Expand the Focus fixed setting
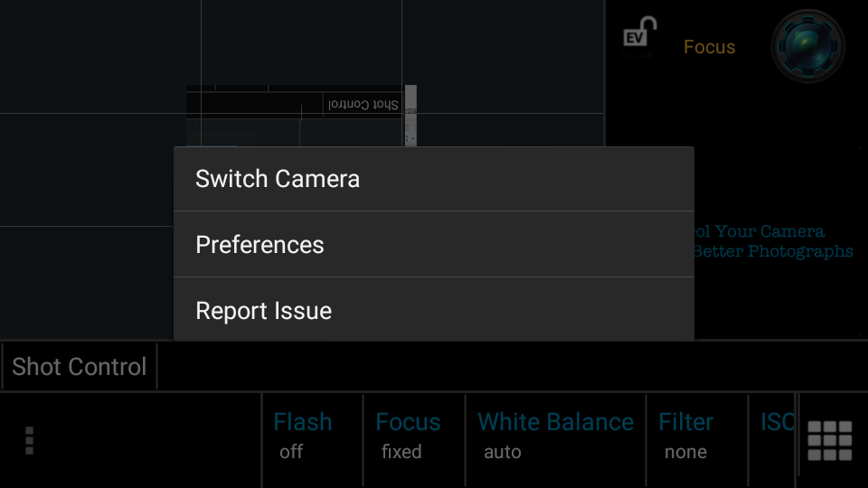Screen dimensions: 868x488 pos(408,436)
